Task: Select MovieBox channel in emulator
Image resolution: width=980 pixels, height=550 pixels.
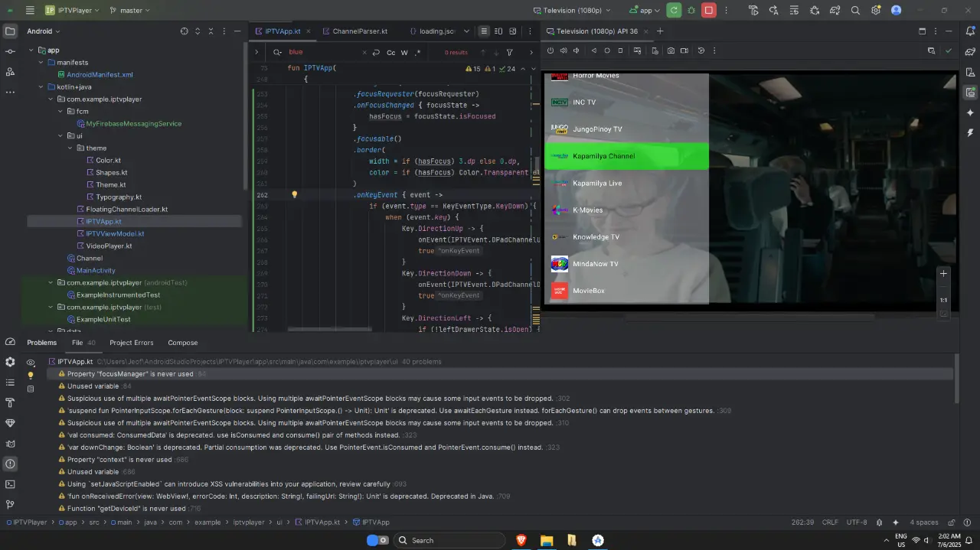Action: coord(626,291)
